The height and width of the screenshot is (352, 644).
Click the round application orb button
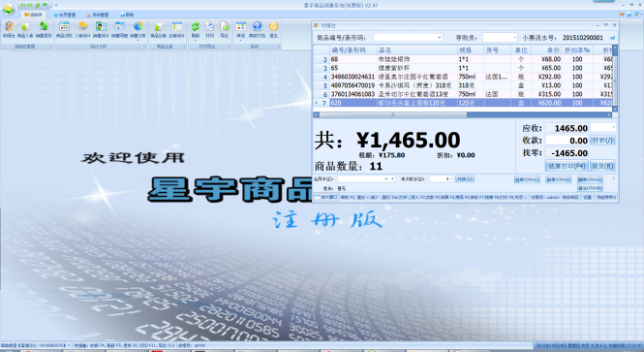(8, 8)
